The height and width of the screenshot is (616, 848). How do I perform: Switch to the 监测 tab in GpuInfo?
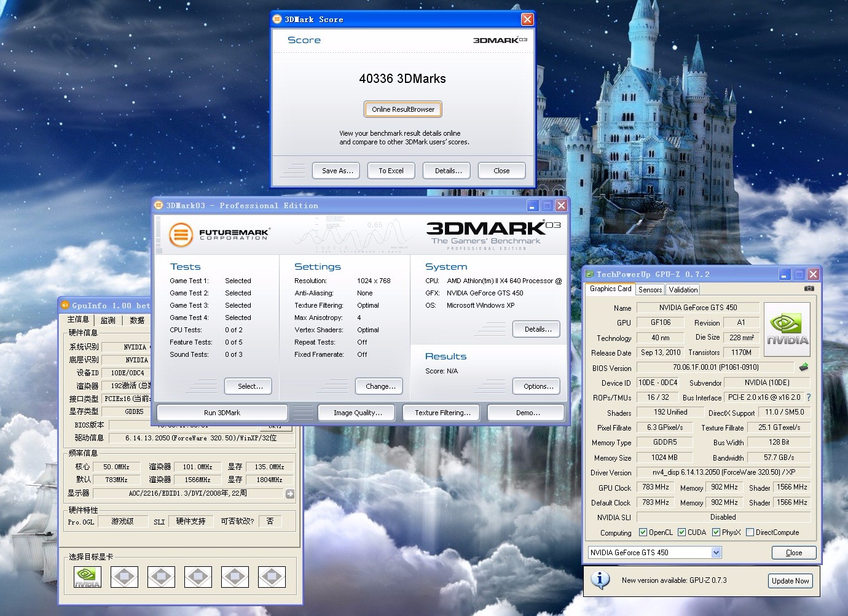coord(108,320)
